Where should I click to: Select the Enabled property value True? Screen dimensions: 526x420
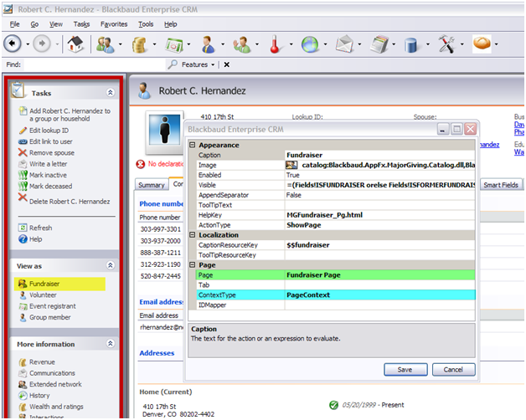pyautogui.click(x=379, y=175)
